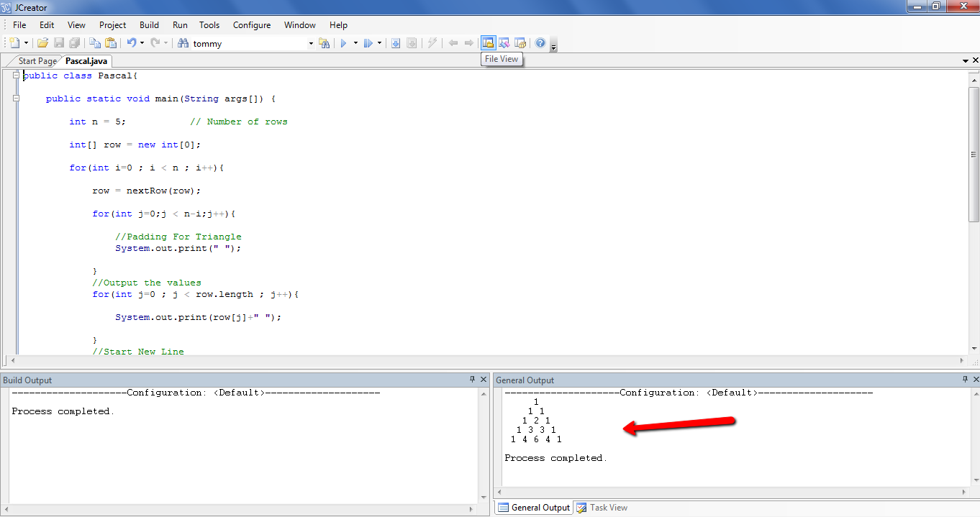Click the Save floppy disk icon
The image size is (980, 517).
(59, 43)
